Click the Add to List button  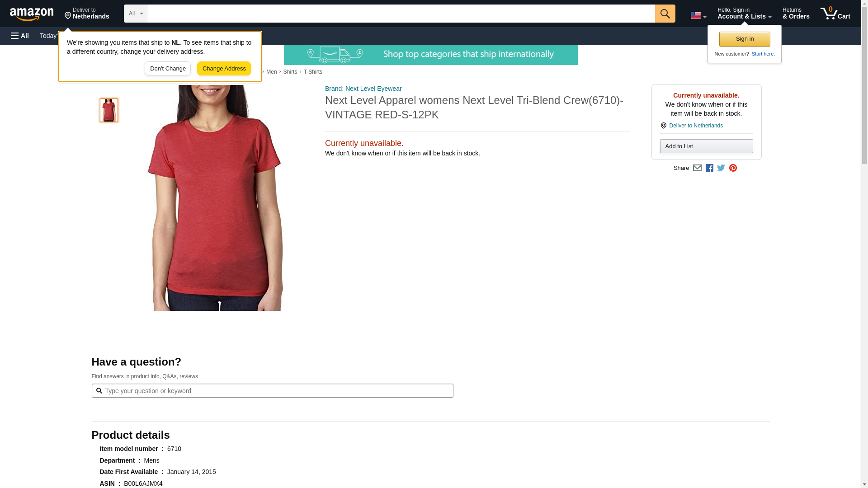tap(706, 146)
